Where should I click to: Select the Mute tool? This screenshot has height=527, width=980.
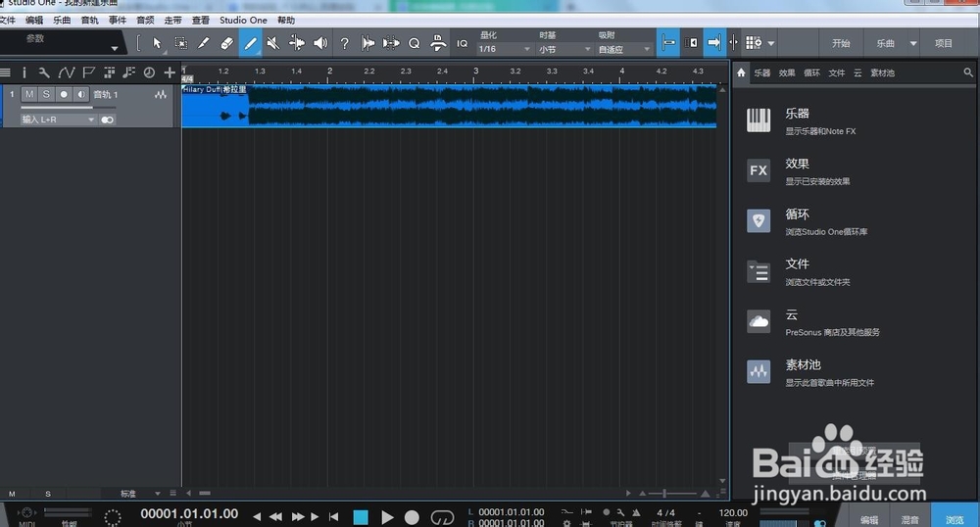coord(273,43)
